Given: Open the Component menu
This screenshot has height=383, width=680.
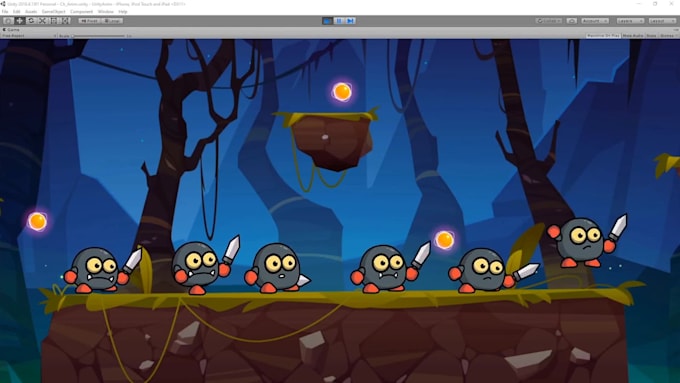Looking at the screenshot, I should (x=82, y=12).
